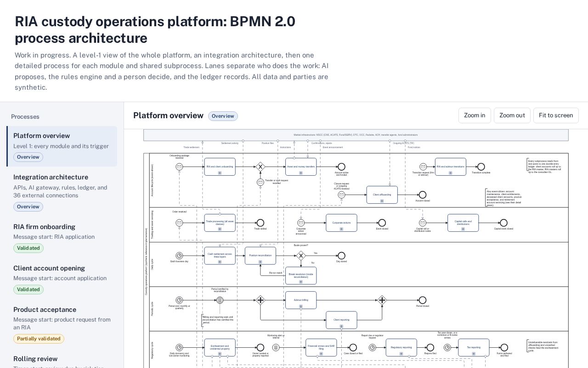
Task: Click the Transition request message start event
Action: pyautogui.click(x=423, y=167)
